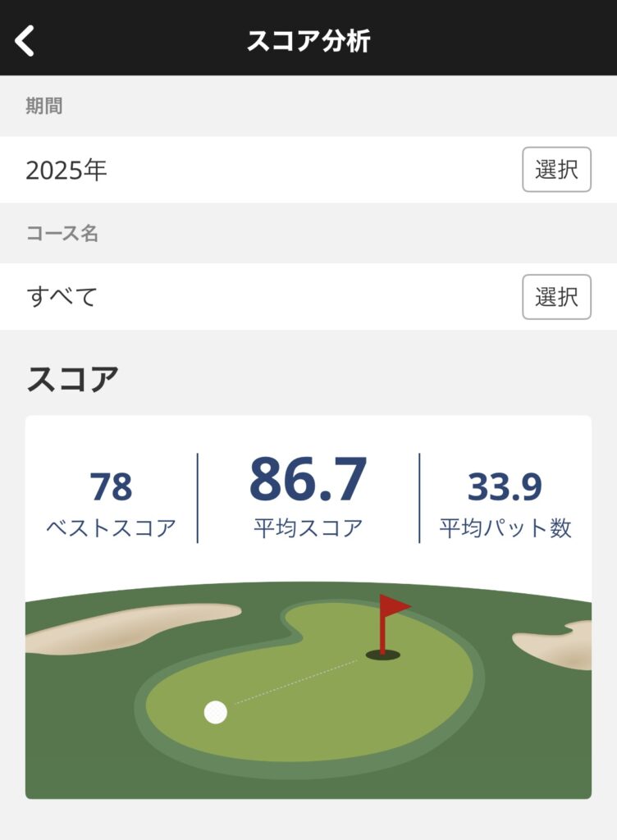Click the すべて course value
Viewport: 617px width, 840px height.
[x=62, y=296]
